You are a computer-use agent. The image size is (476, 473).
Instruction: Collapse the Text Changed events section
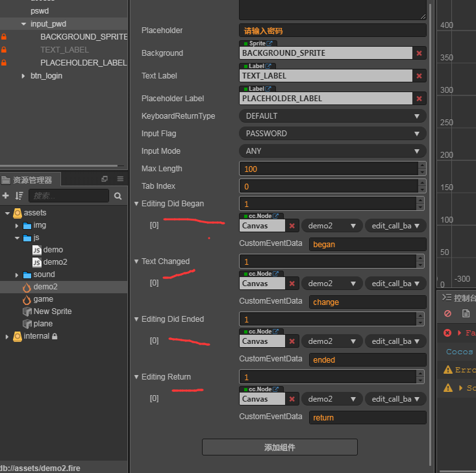pos(136,261)
